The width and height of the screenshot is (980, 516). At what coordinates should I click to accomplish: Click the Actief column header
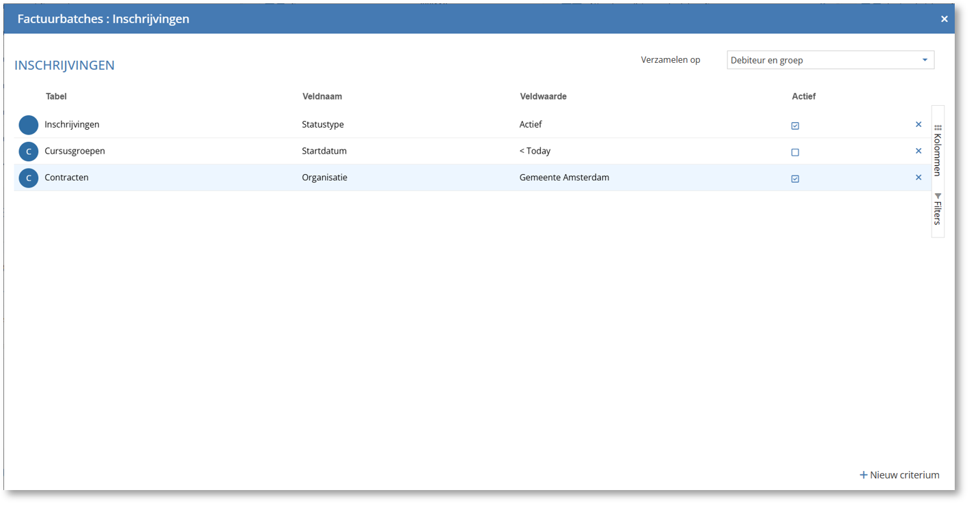803,96
